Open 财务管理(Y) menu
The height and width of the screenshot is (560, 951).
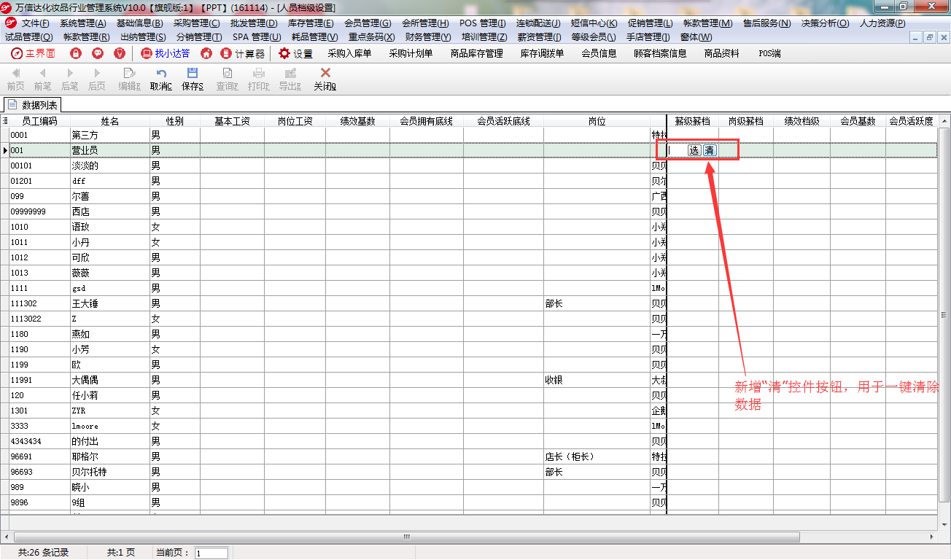tap(428, 36)
